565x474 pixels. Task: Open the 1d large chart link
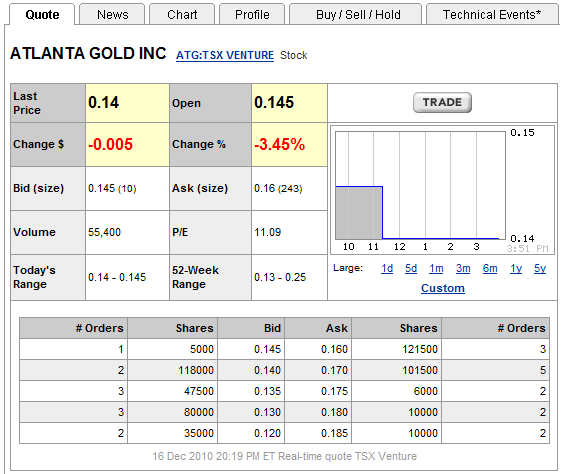point(387,268)
